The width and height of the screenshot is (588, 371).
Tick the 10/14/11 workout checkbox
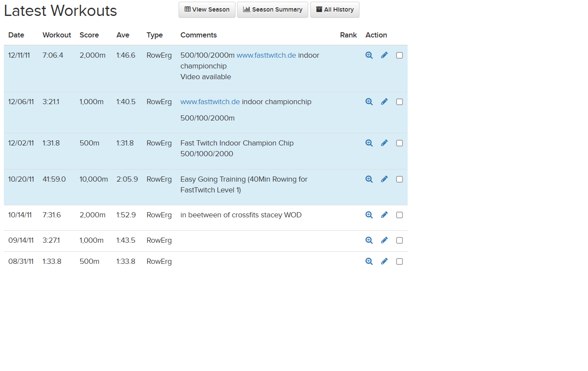(399, 215)
